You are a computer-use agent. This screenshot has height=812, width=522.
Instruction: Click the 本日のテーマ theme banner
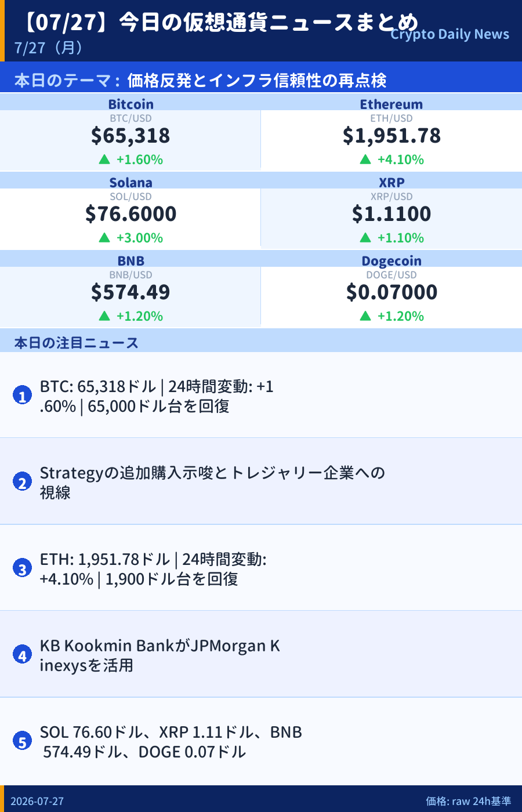coord(261,79)
